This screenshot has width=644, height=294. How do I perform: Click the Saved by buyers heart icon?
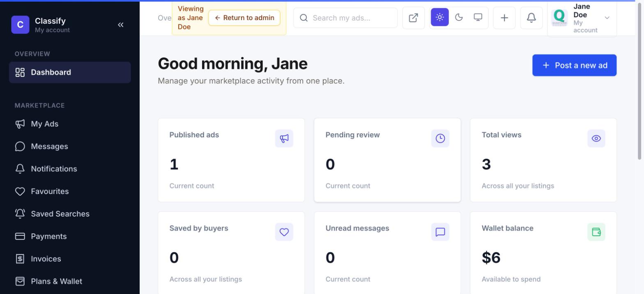coord(284,232)
